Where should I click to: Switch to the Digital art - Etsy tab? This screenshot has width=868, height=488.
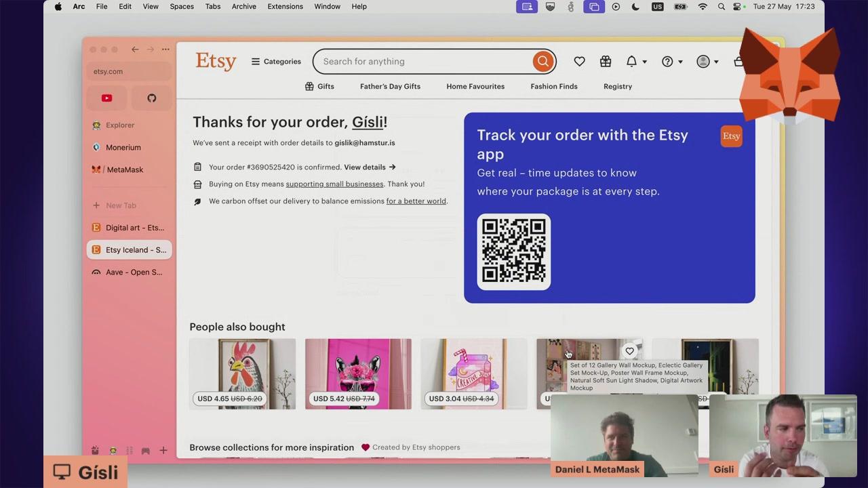tap(129, 228)
